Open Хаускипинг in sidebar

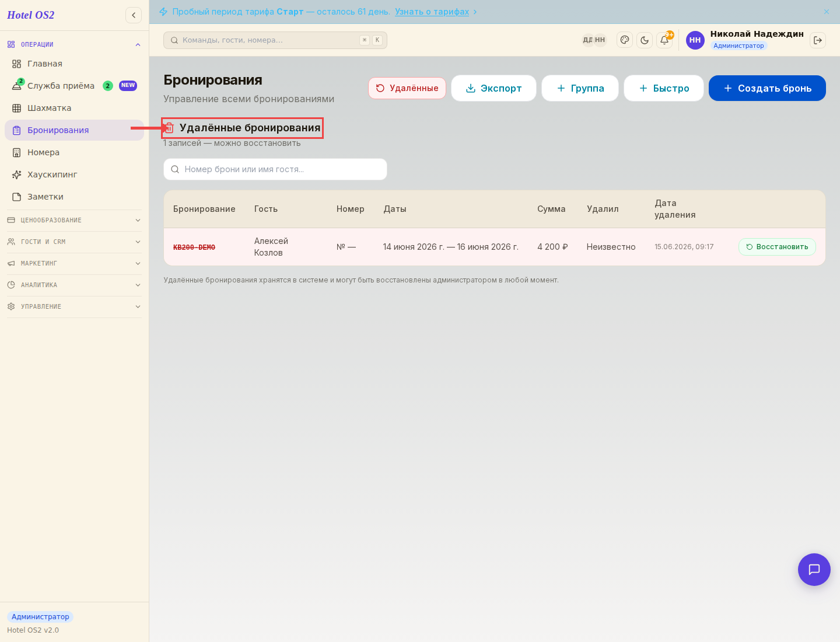[x=75, y=175]
